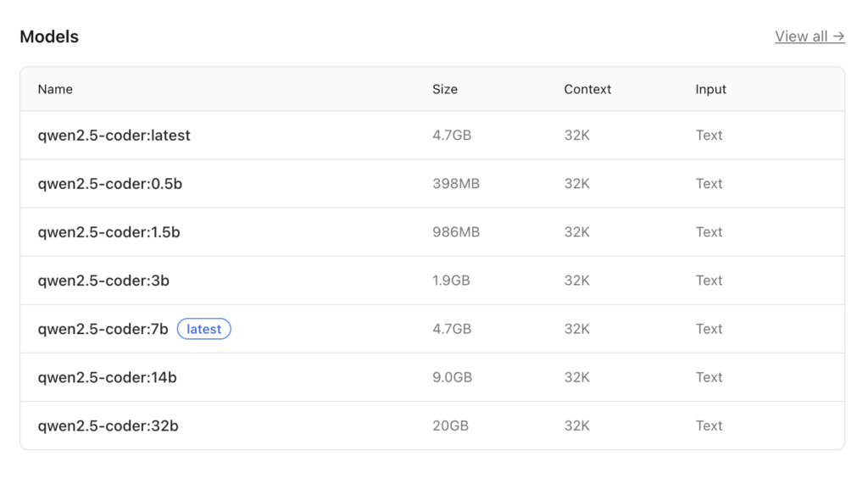Click the Models section heading
The width and height of the screenshot is (868, 495).
pyautogui.click(x=49, y=36)
